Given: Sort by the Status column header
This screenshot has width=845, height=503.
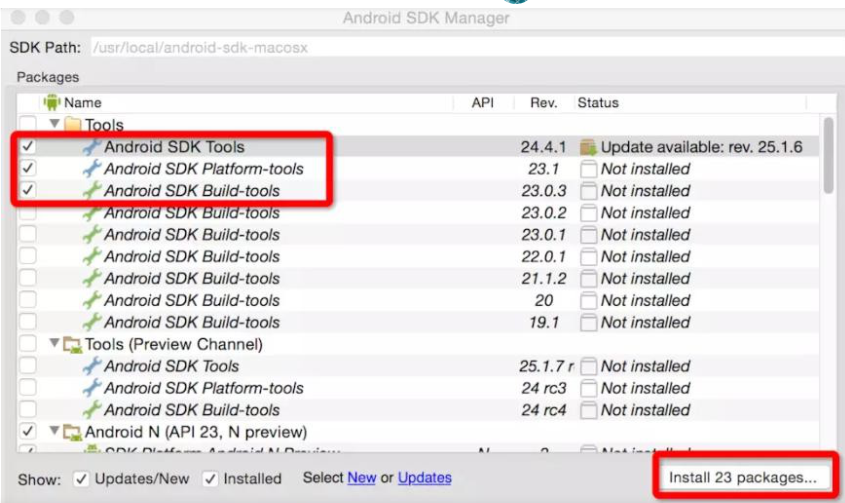Looking at the screenshot, I should (x=598, y=102).
